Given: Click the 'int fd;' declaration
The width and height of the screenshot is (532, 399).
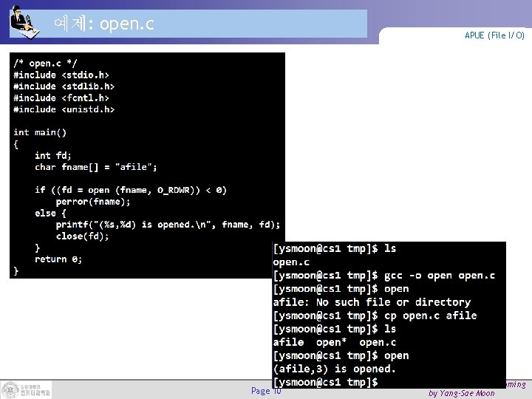Looking at the screenshot, I should point(53,155).
